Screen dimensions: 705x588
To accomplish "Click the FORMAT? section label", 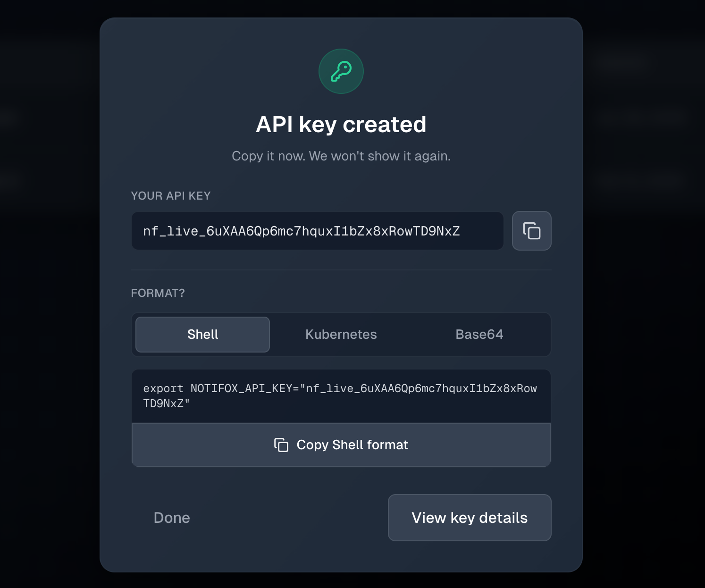I will (158, 293).
